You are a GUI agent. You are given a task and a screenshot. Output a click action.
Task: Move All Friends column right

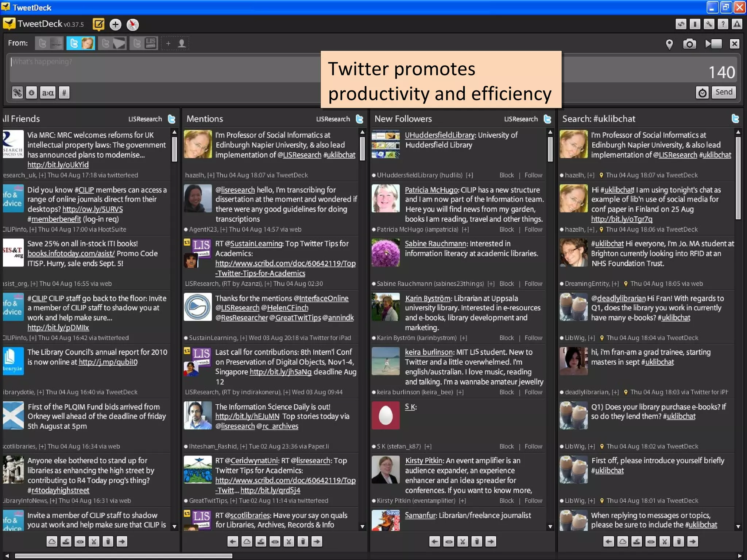coord(122,541)
